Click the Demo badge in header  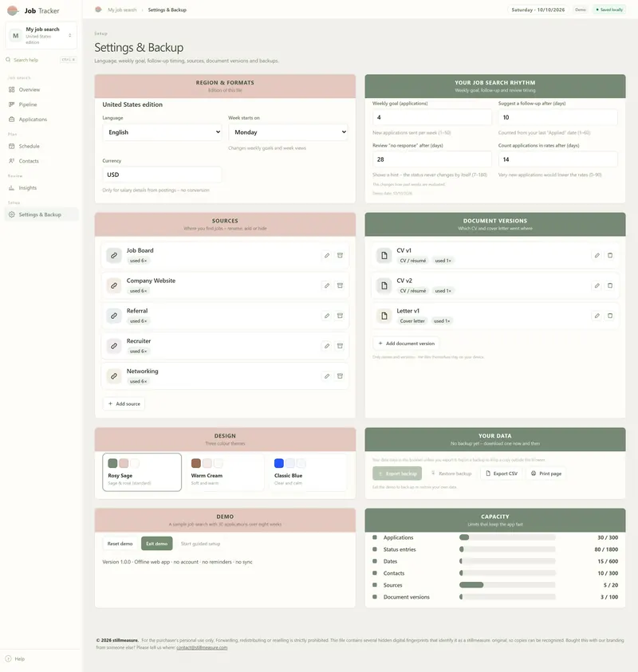(580, 10)
